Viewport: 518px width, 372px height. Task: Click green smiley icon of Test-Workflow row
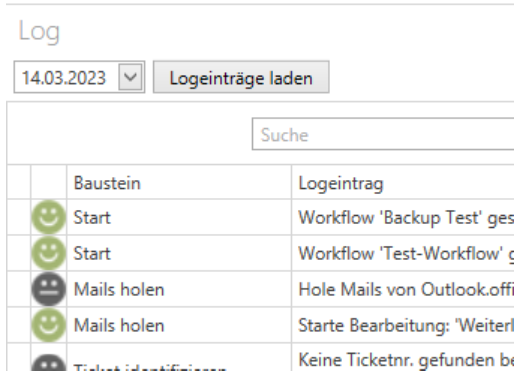pos(48,253)
